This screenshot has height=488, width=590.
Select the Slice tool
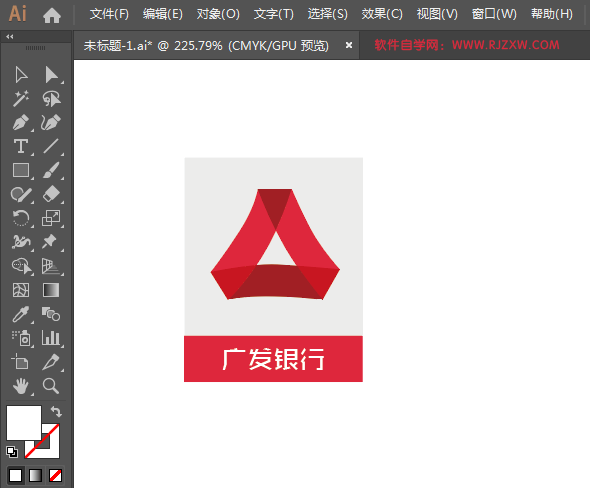tap(51, 362)
